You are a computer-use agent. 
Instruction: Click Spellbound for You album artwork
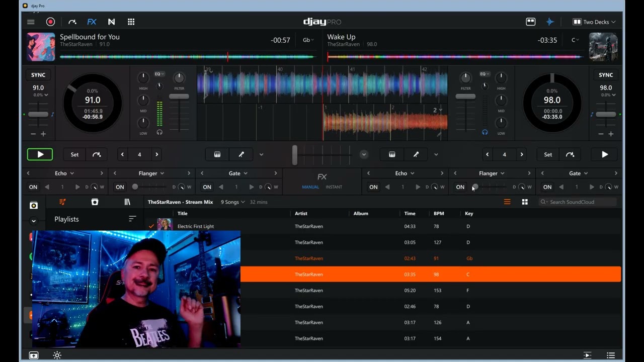coord(41,47)
